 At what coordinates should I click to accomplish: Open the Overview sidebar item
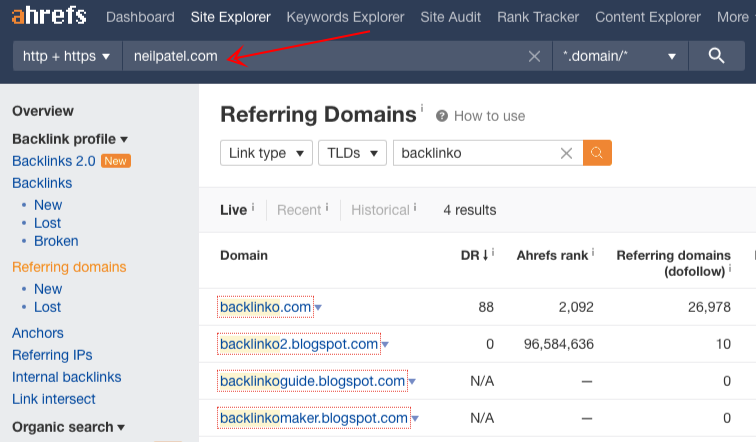point(43,111)
